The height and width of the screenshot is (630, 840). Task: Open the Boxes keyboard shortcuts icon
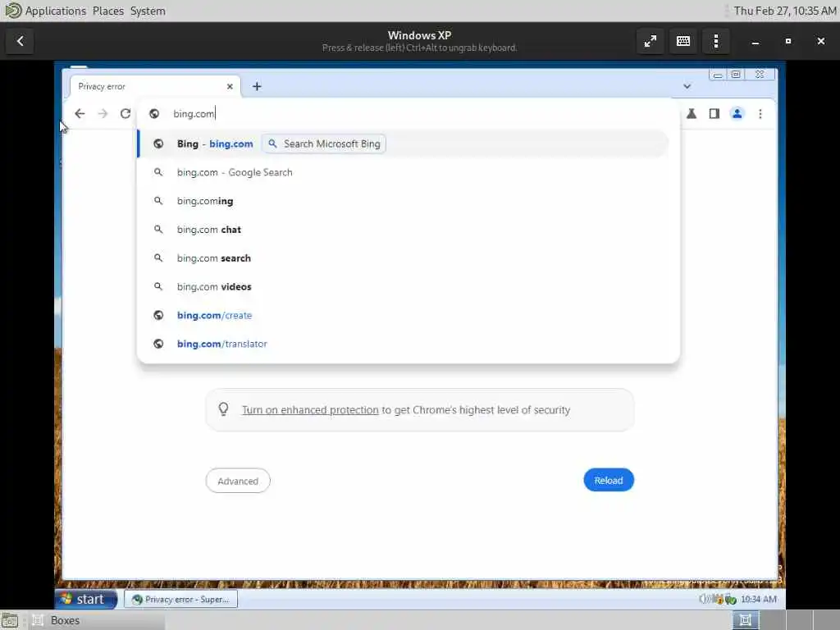(x=683, y=41)
